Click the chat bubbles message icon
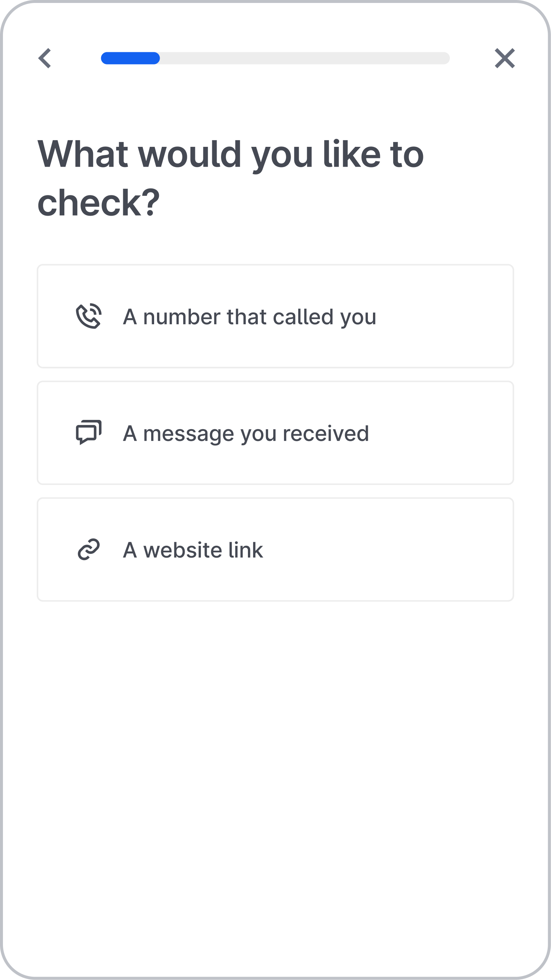551x980 pixels. 89,432
